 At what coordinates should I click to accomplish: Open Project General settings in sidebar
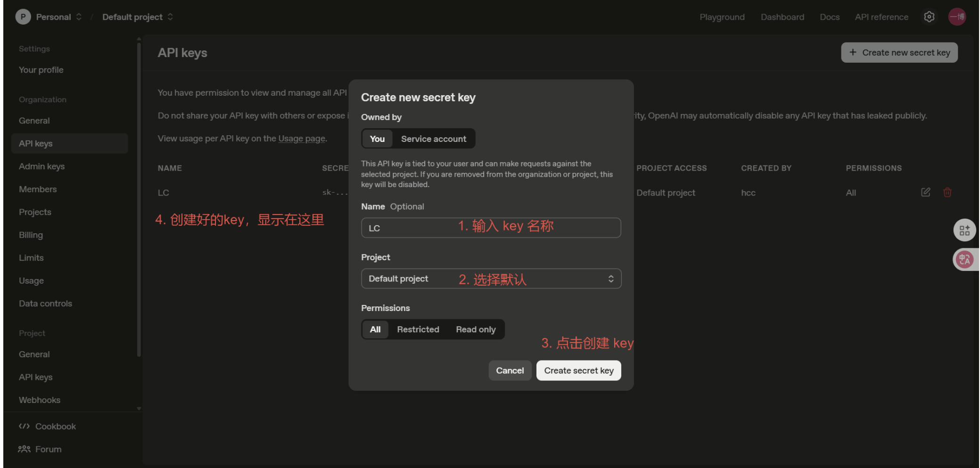click(70, 354)
